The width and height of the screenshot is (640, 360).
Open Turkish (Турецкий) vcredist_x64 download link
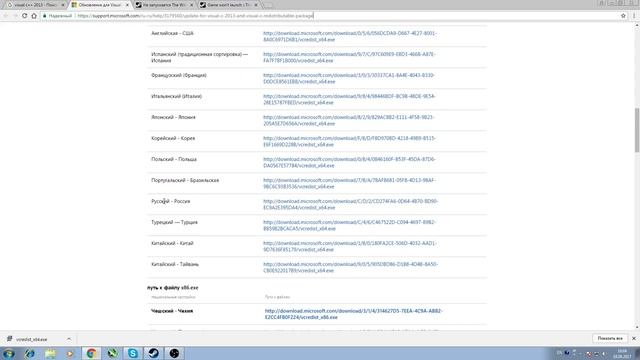(x=349, y=225)
